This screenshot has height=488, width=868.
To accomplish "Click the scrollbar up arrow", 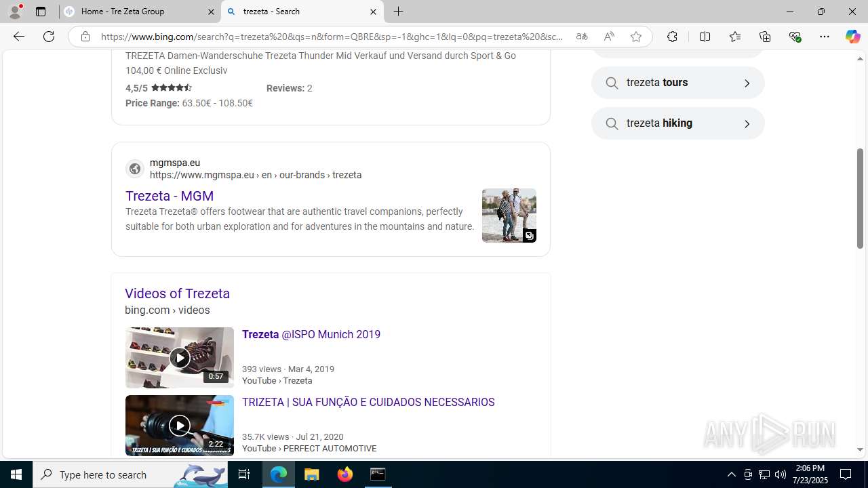I will 860,59.
